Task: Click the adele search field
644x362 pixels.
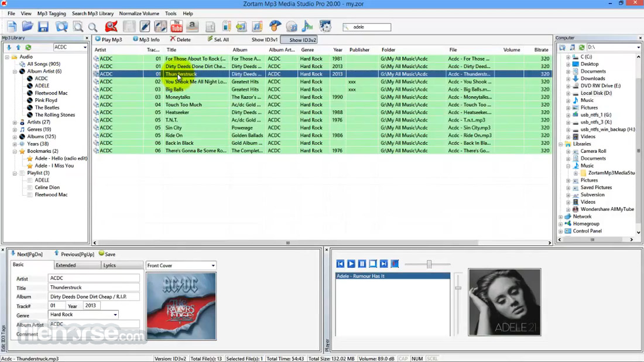Action: click(x=366, y=27)
